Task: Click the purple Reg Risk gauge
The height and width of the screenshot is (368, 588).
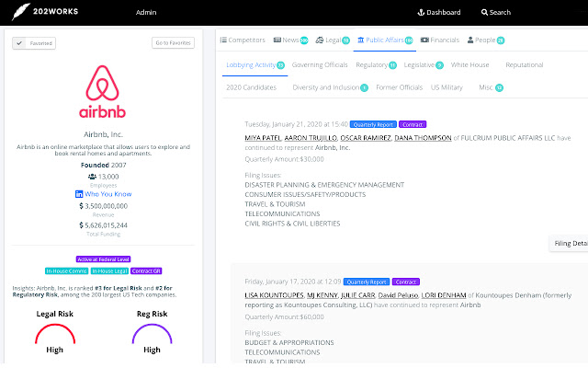Action: click(x=152, y=334)
